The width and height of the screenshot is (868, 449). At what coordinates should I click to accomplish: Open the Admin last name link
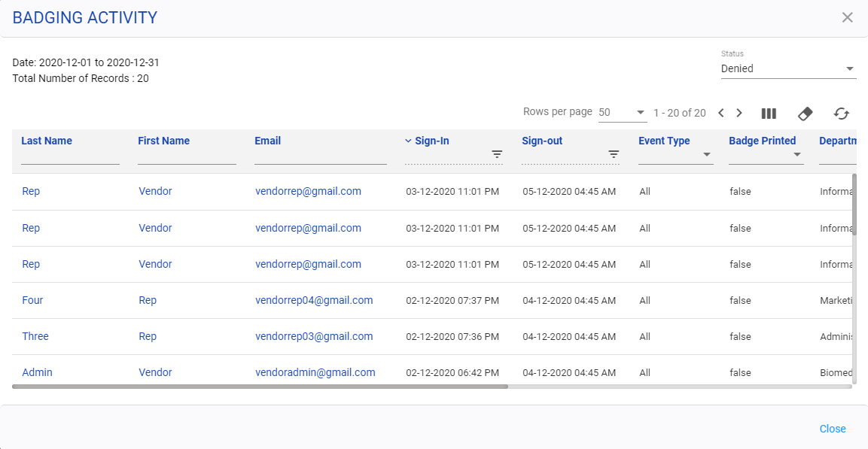coord(38,372)
